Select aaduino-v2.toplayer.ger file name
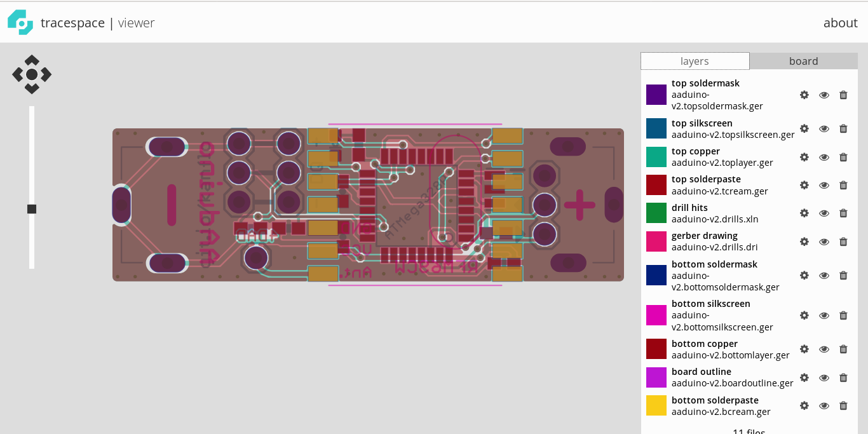The image size is (868, 434). pos(722,163)
